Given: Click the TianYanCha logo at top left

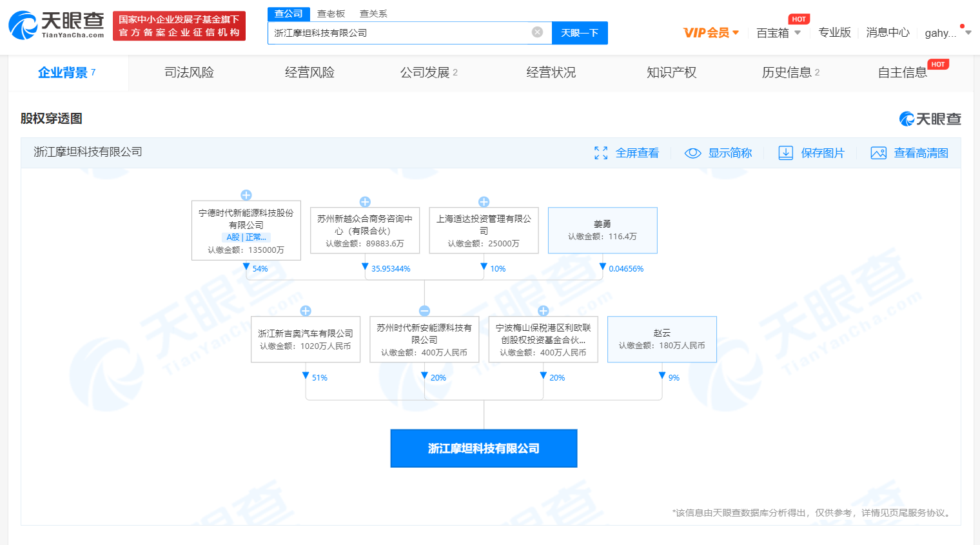Looking at the screenshot, I should [x=57, y=26].
